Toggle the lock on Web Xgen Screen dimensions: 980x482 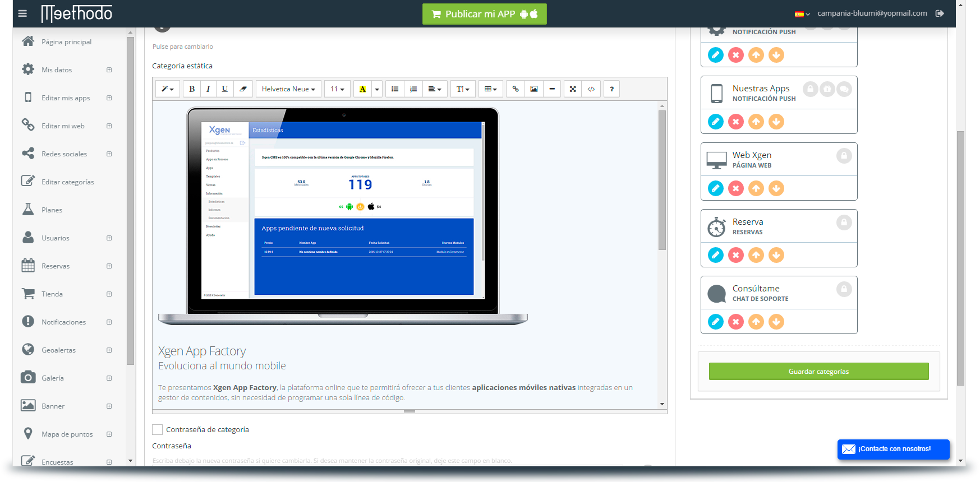844,156
